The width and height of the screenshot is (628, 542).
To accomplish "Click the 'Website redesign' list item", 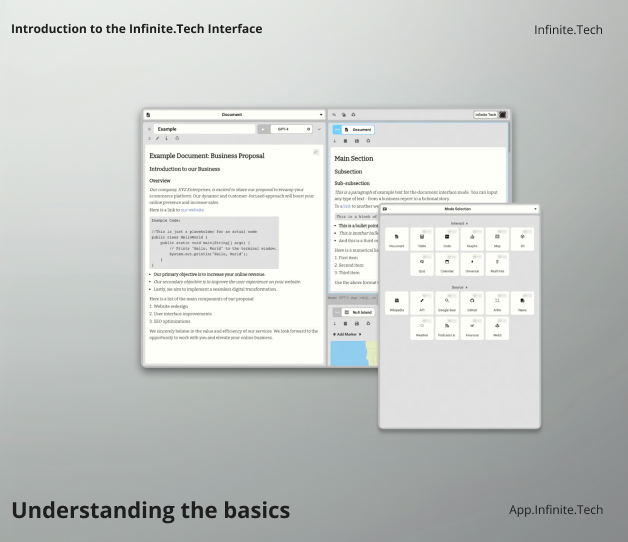I will coord(171,306).
